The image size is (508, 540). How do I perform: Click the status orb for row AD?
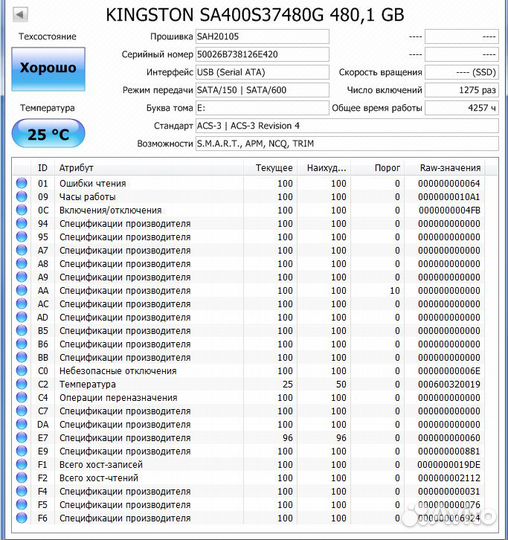[22, 317]
